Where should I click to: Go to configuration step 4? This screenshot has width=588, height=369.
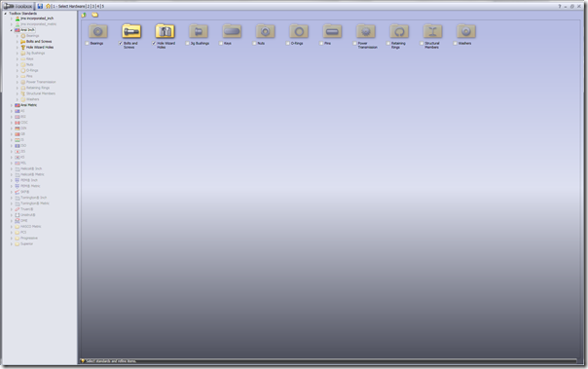tap(98, 7)
